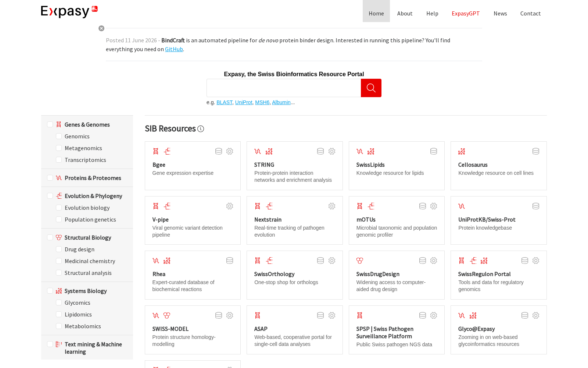Open the mOTUs resource title

[x=366, y=220]
